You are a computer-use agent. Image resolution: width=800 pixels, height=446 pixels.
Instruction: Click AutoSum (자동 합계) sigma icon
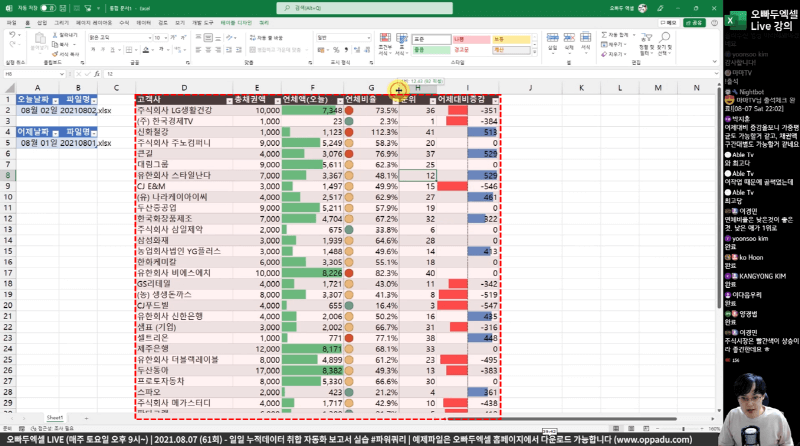(604, 35)
